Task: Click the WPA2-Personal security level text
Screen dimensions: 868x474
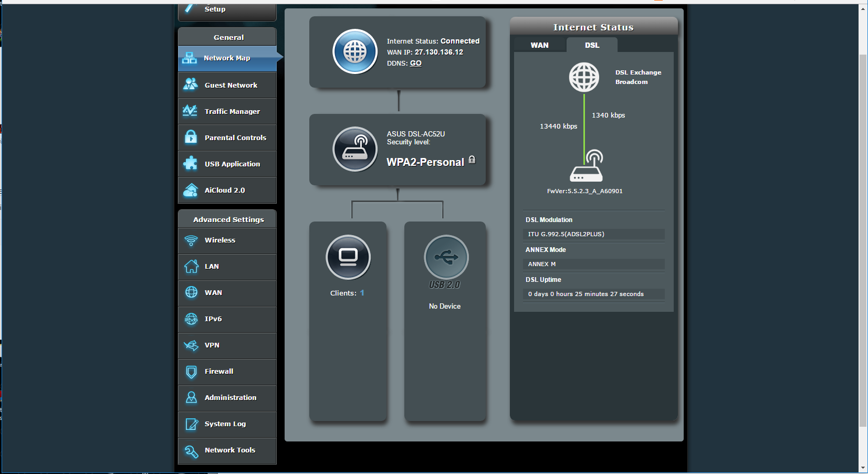Action: (x=425, y=162)
